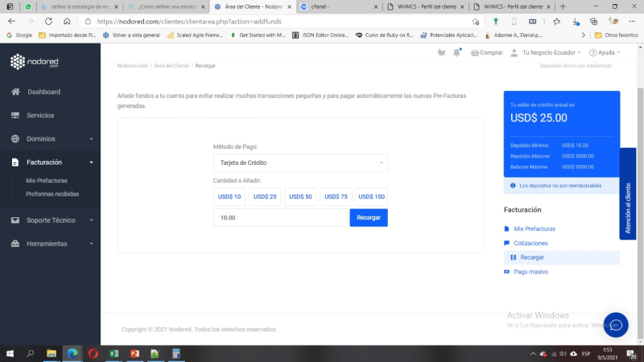Screen dimensions: 644x362
Task: Open the notifications bell
Action: point(456,52)
